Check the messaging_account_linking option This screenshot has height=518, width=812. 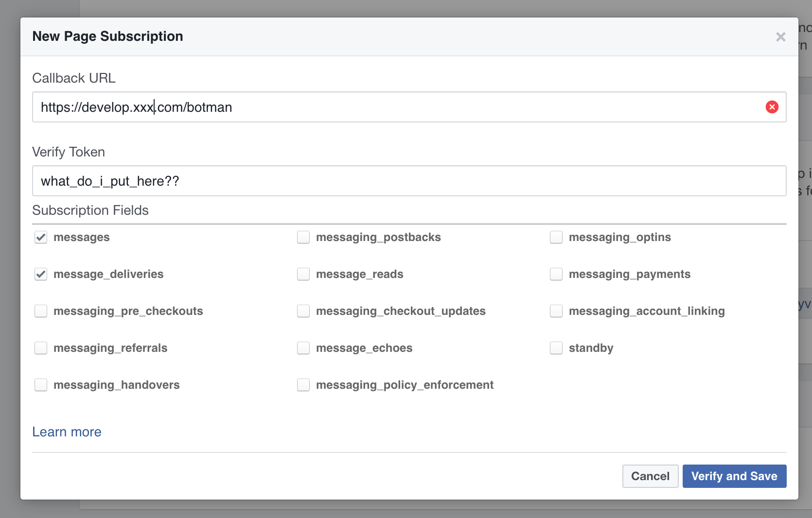tap(556, 311)
